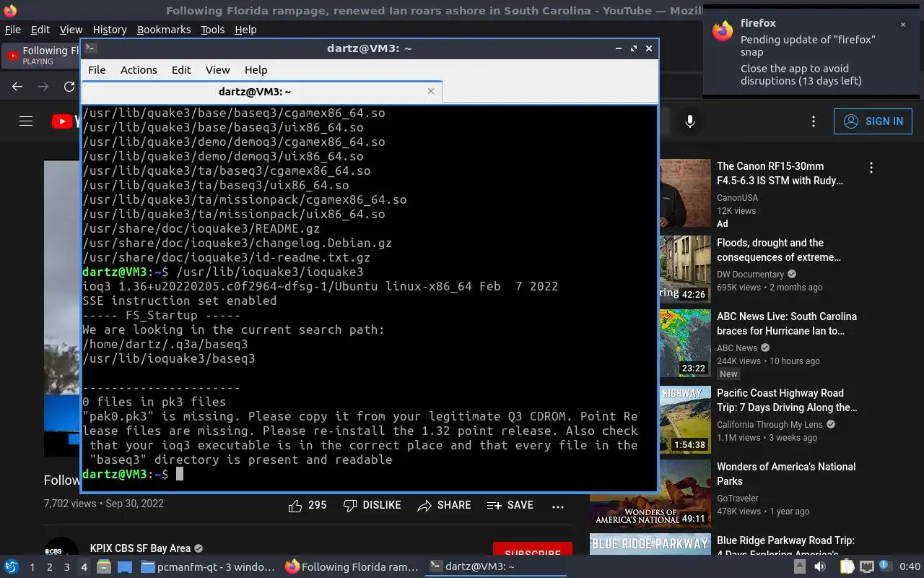Viewport: 924px width, 578px height.
Task: Switch to virtual desktop 3
Action: pos(66,567)
